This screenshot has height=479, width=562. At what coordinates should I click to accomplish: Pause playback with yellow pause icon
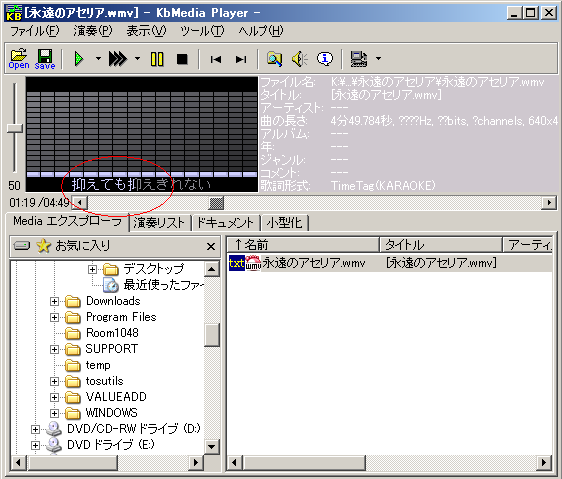coord(157,59)
